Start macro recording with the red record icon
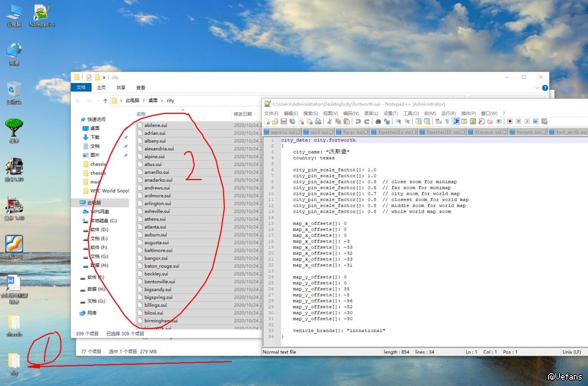Screen dimensions: 588x386 pos(510,121)
